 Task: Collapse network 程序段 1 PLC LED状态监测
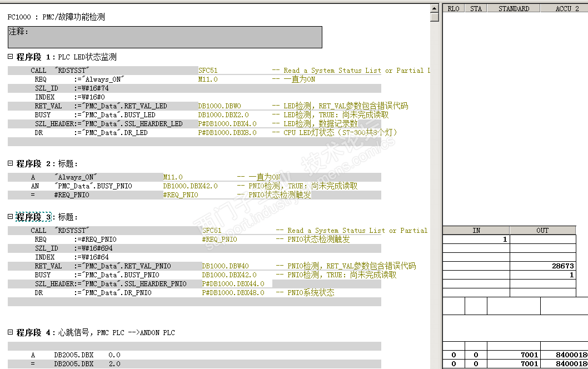(11, 57)
